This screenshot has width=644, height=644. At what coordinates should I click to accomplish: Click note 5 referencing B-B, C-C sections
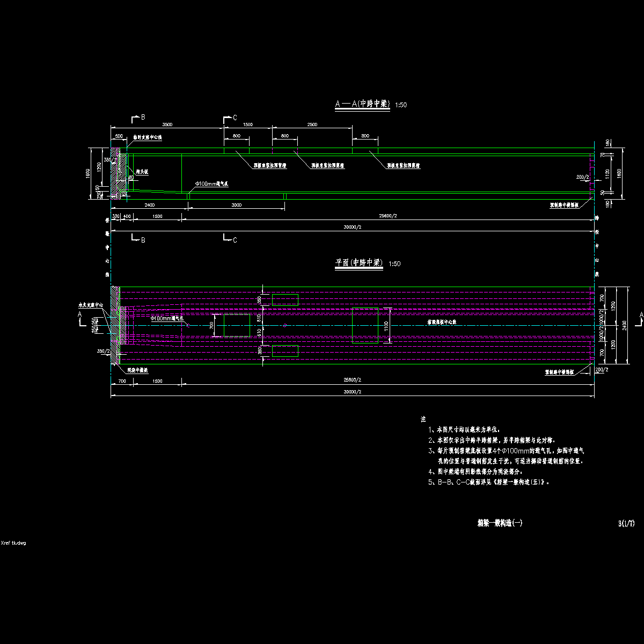point(489,482)
